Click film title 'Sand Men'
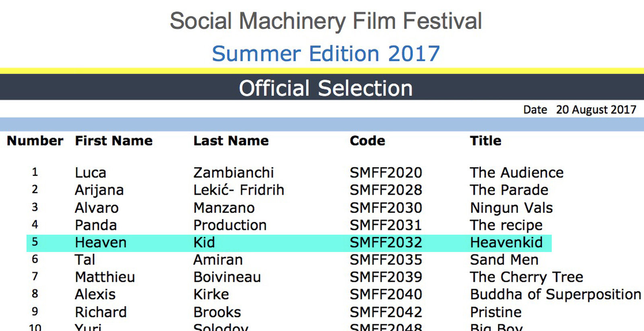The image size is (644, 331). [x=504, y=260]
